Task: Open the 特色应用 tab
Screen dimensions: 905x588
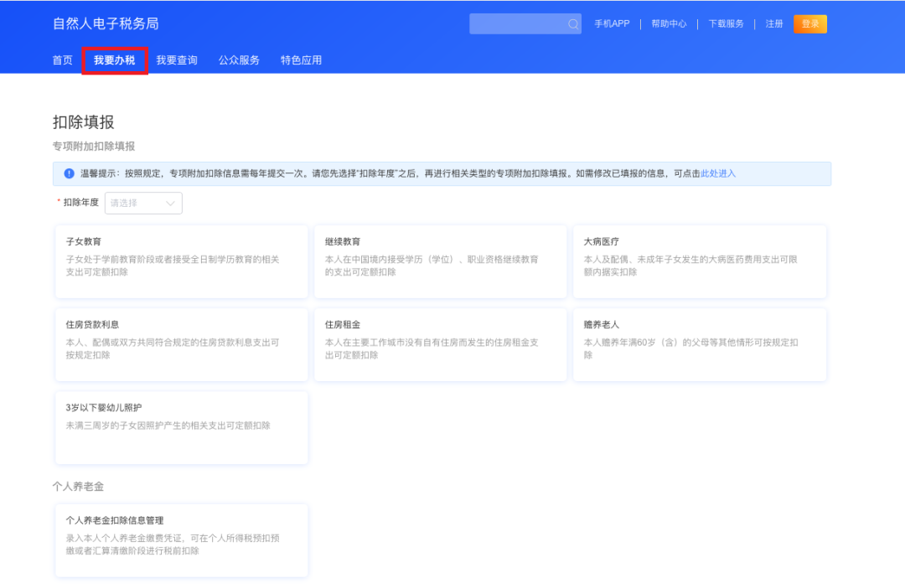Action: point(302,60)
